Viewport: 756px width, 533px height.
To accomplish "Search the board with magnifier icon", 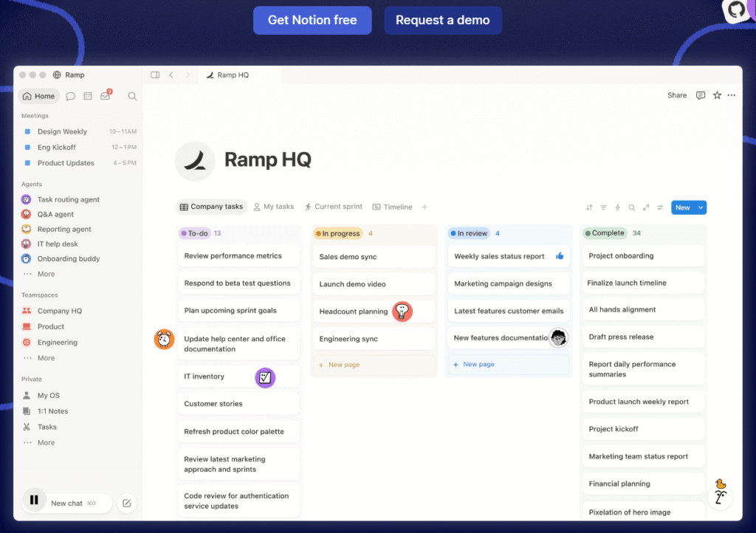I will click(632, 207).
